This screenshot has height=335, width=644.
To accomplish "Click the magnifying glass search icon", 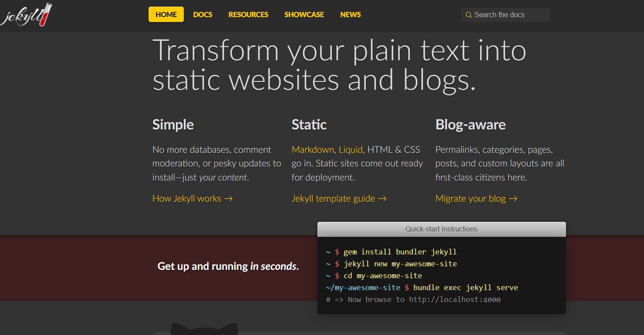I will click(x=469, y=15).
